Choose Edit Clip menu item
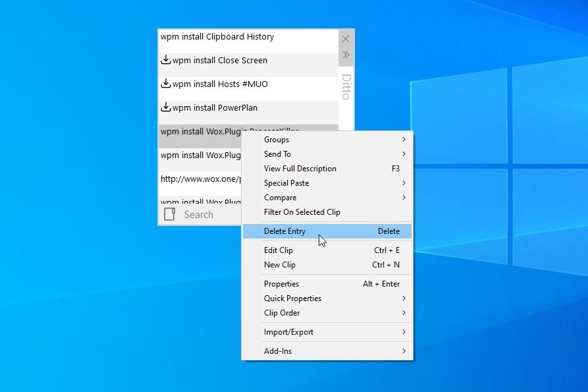This screenshot has height=392, width=588. pyautogui.click(x=327, y=250)
